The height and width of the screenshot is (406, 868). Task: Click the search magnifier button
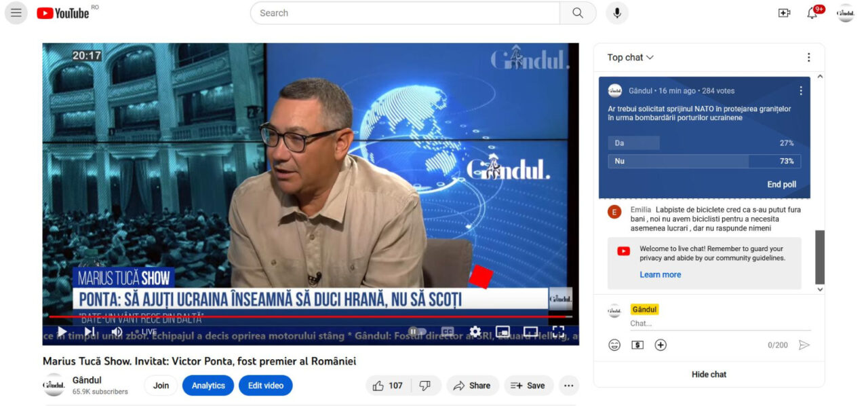click(x=578, y=13)
